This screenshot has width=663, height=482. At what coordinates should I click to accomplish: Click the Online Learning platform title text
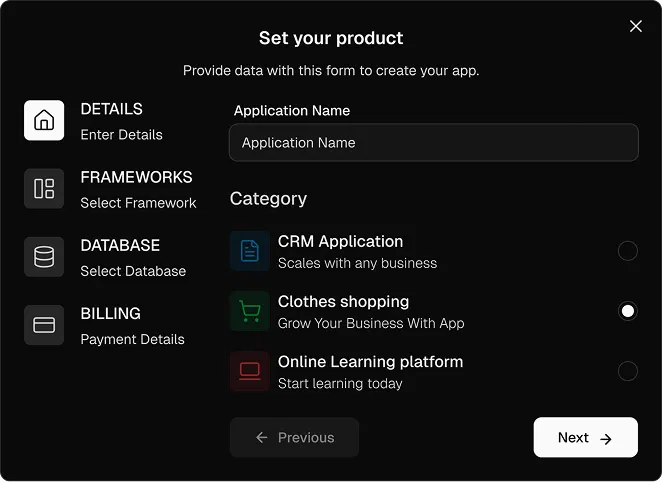(370, 361)
